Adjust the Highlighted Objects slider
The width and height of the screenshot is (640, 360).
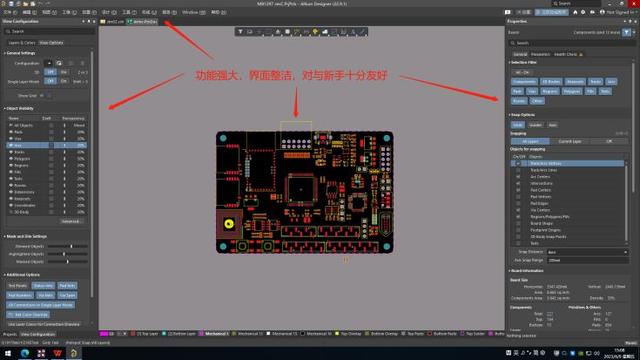[x=67, y=254]
